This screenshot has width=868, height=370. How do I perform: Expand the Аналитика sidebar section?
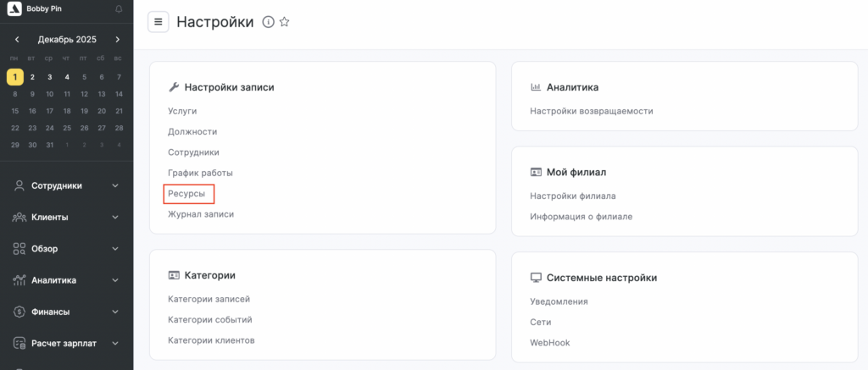pyautogui.click(x=115, y=280)
